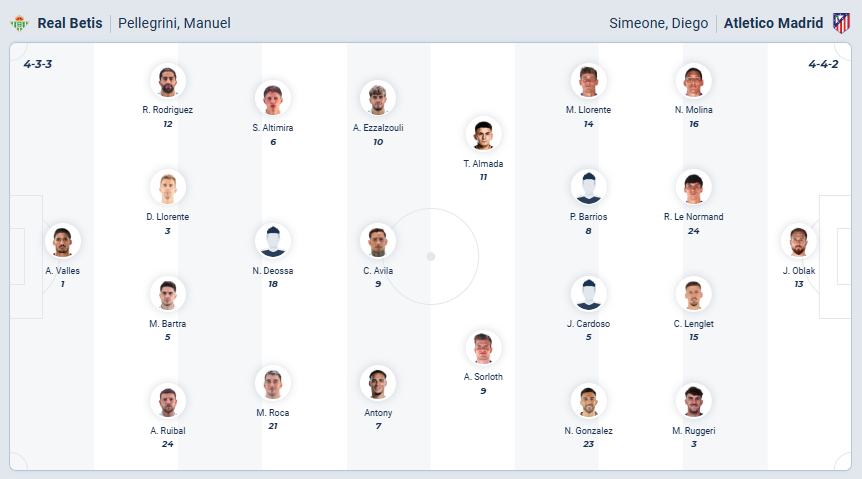Click J. Oblak goalkeeper photo
This screenshot has width=862, height=479.
pos(799,241)
